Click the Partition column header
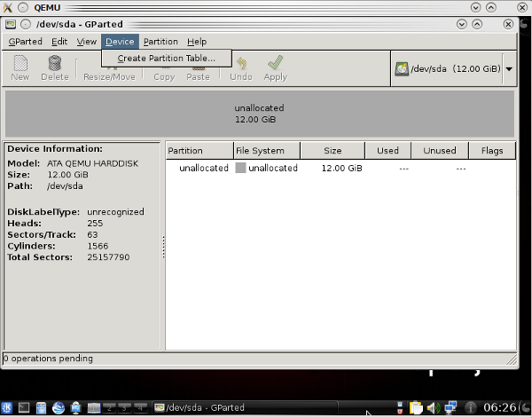 tap(199, 150)
